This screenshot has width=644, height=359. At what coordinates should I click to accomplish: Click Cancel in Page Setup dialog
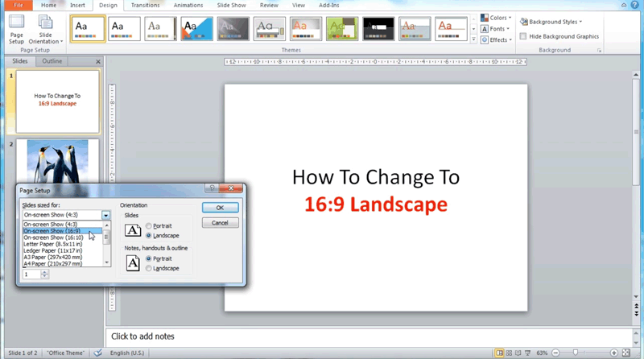[220, 223]
